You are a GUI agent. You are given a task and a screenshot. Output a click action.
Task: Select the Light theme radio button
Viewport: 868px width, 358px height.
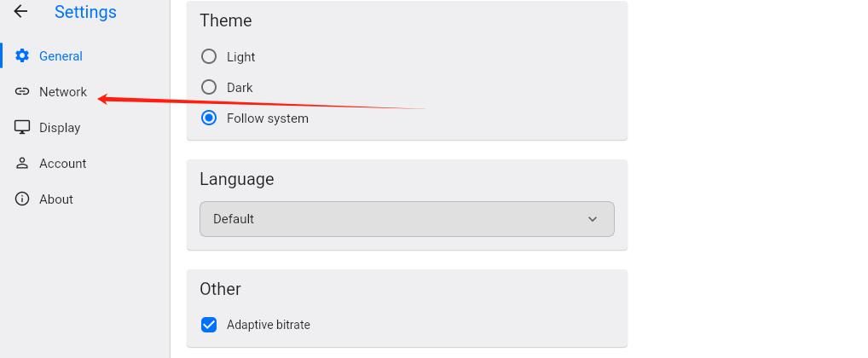[x=209, y=57]
